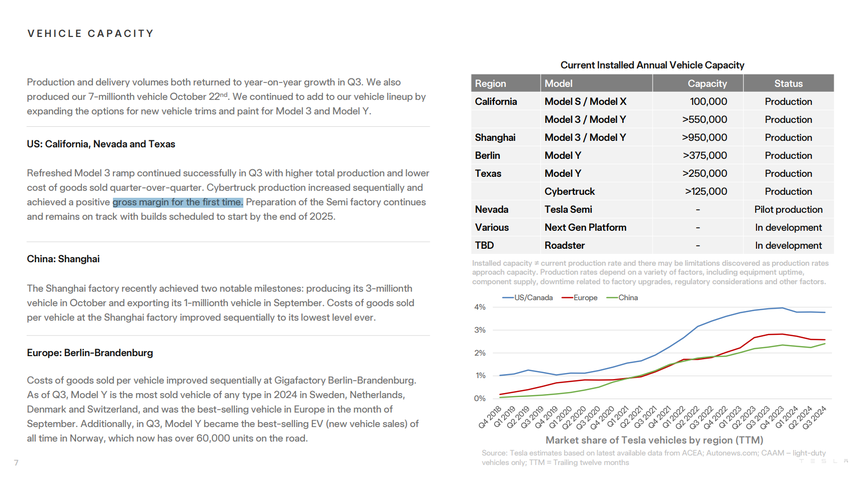Image resolution: width=868 pixels, height=477 pixels.
Task: Click the 'Status' table column header
Action: [788, 84]
